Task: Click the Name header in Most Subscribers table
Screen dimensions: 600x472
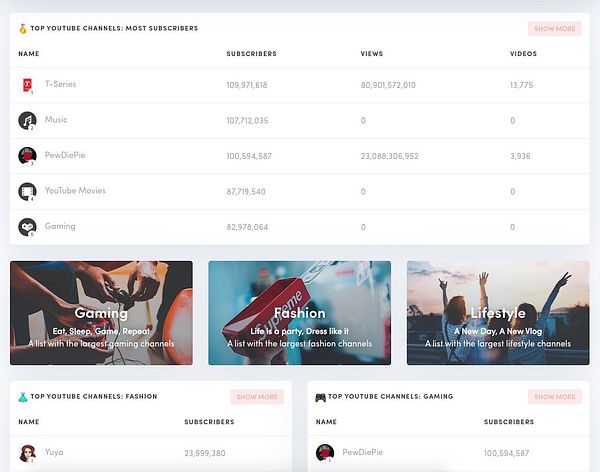Action: point(29,54)
